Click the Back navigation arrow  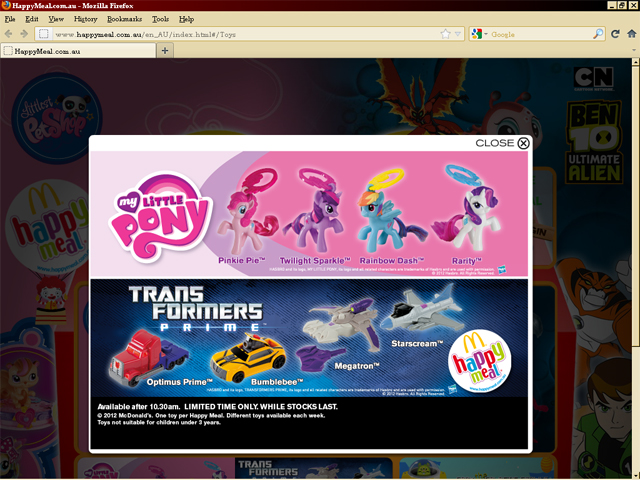click(8, 34)
